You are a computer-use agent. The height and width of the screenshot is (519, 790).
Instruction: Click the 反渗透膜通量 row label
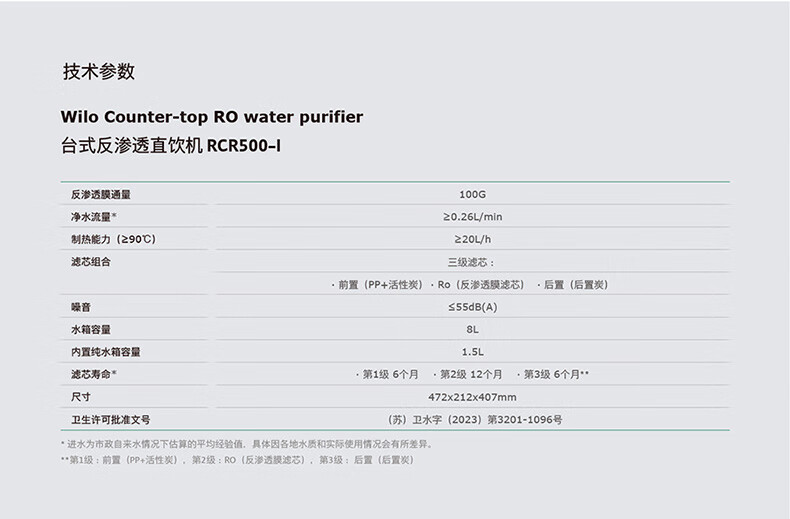(x=101, y=194)
